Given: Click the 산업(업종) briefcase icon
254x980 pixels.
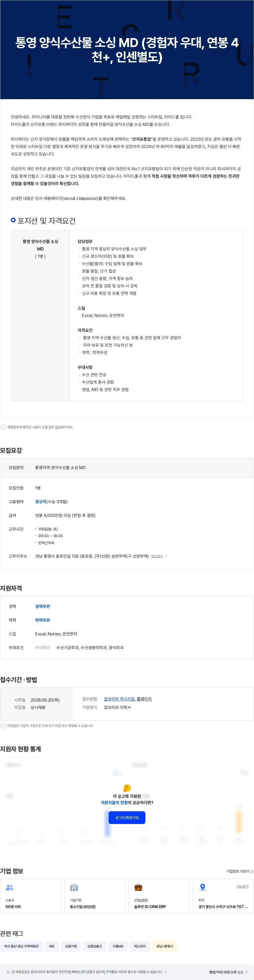Looking at the screenshot, I should point(138,887).
